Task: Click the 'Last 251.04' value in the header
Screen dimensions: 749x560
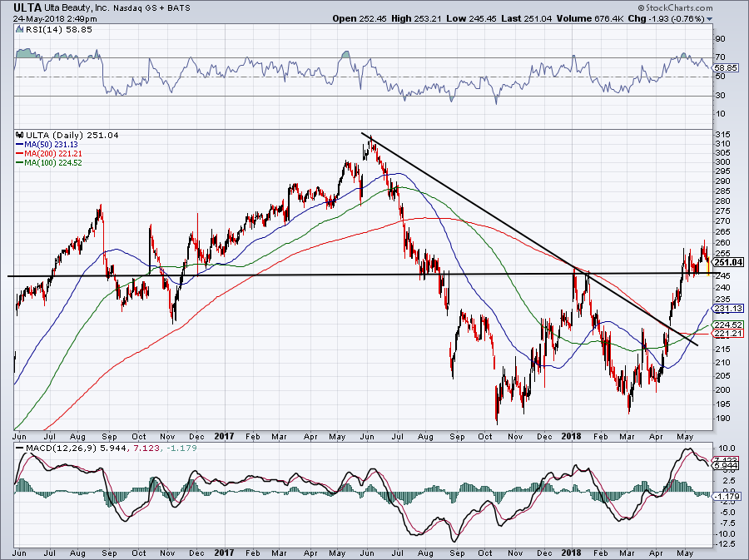Action: point(527,18)
